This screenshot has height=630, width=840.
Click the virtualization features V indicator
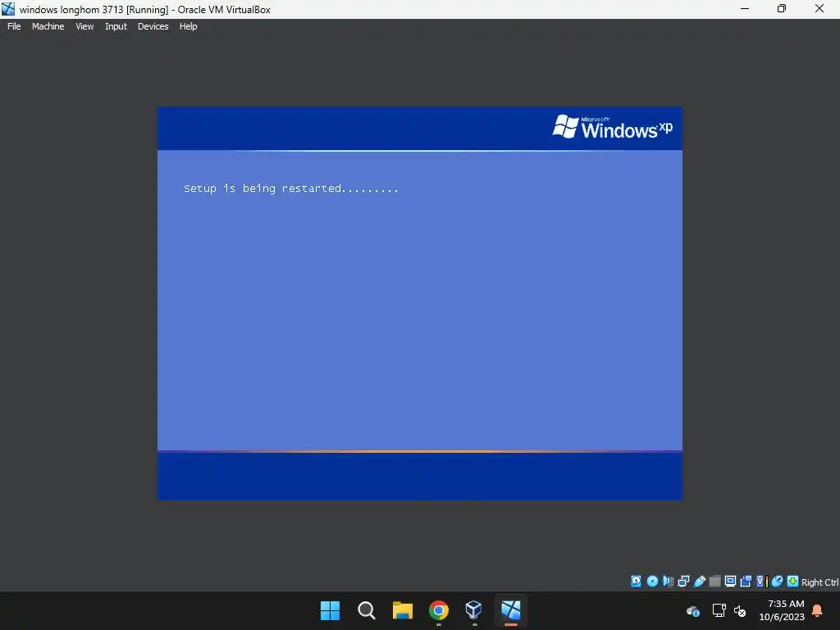[762, 582]
